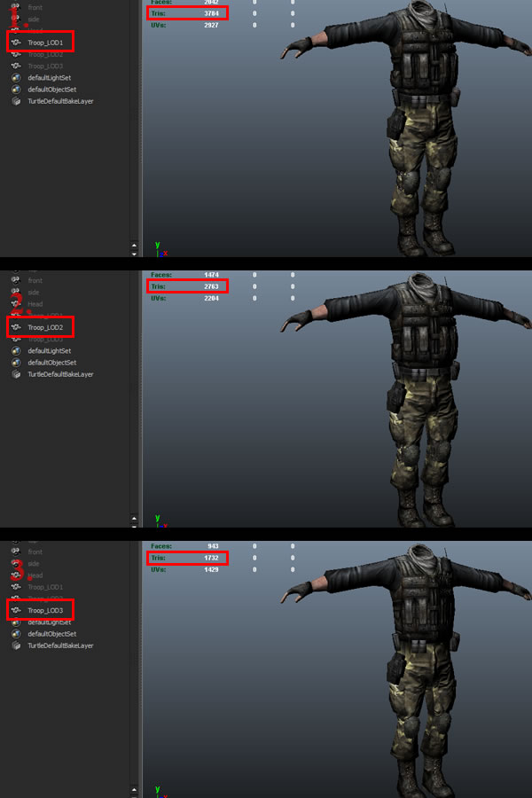This screenshot has height=798, width=532.
Task: Select TurtleDefaultBakeLayer in the Tris 1732 outliner
Action: 60,645
